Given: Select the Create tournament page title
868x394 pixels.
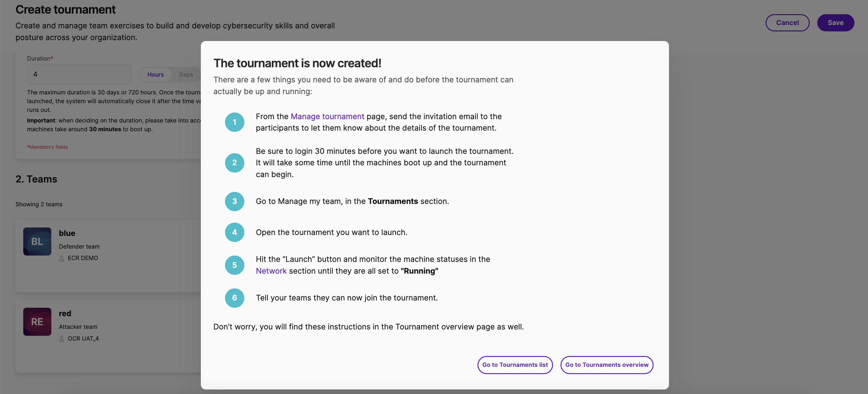Looking at the screenshot, I should 65,9.
